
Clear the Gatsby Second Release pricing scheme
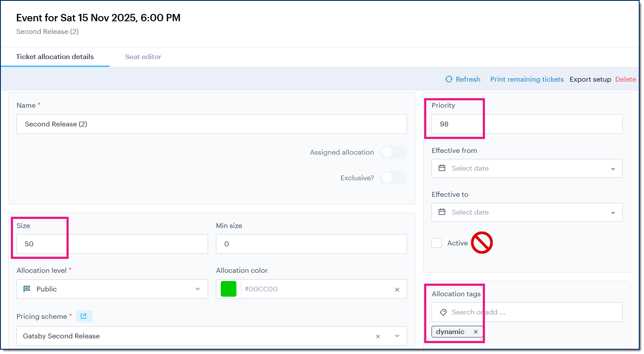point(378,337)
